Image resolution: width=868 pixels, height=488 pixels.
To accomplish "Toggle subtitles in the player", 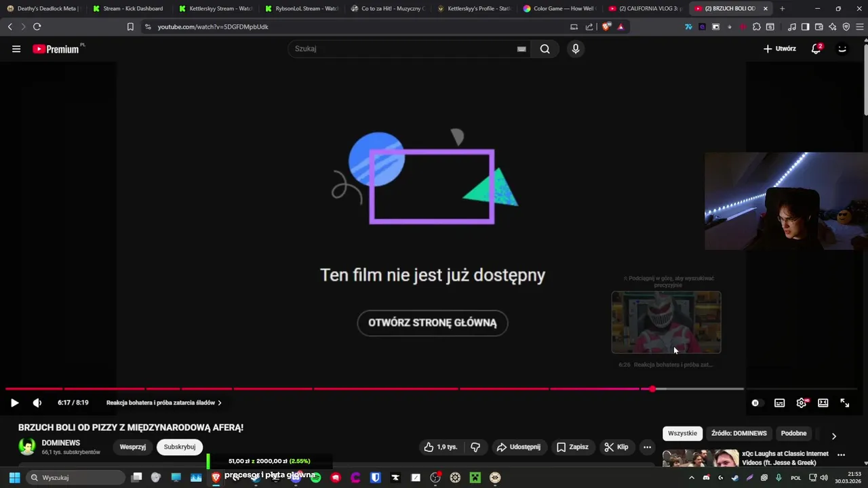I will 780,403.
